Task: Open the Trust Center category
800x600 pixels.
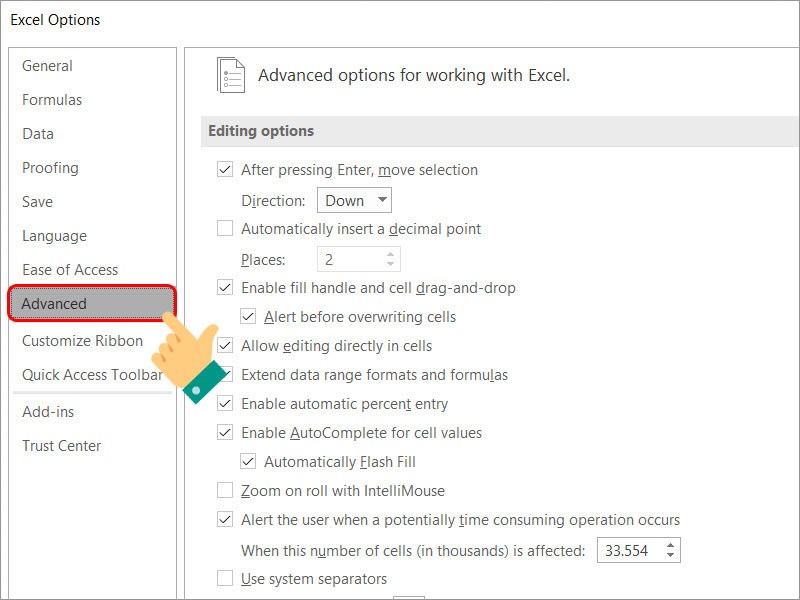Action: click(62, 446)
